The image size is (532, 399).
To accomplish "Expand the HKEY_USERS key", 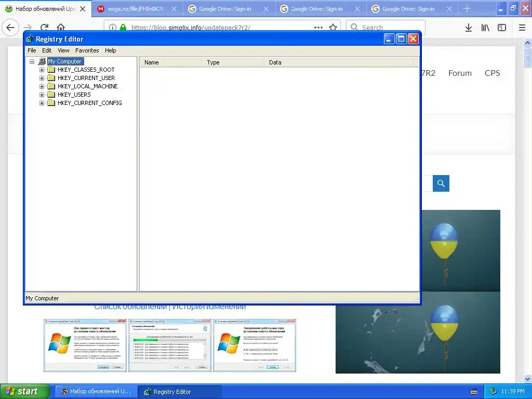I will 42,95.
